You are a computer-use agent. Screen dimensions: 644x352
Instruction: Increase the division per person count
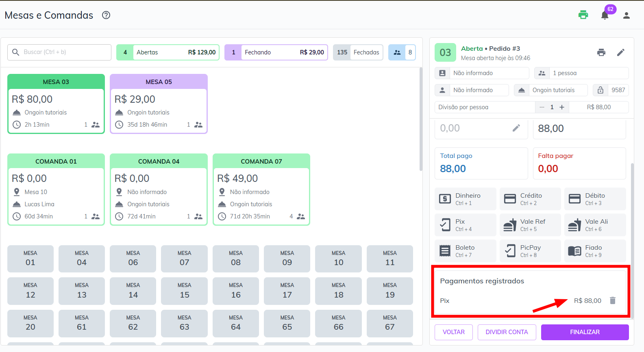point(562,107)
